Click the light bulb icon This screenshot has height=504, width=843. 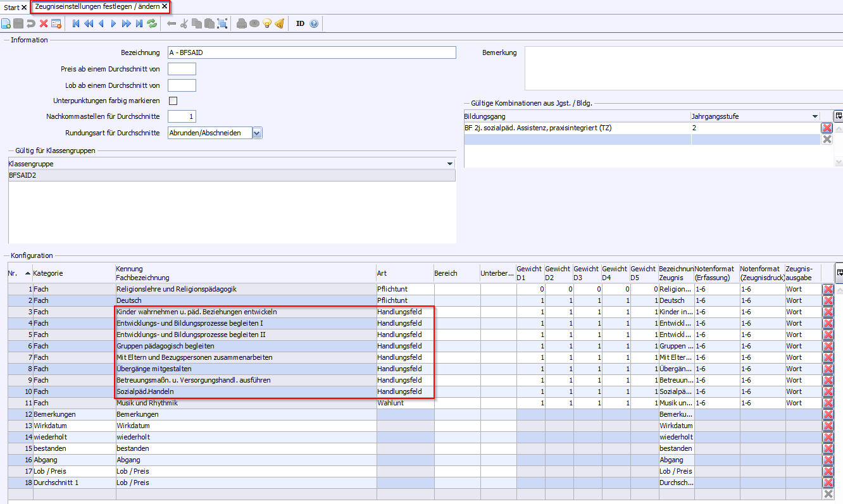point(266,23)
